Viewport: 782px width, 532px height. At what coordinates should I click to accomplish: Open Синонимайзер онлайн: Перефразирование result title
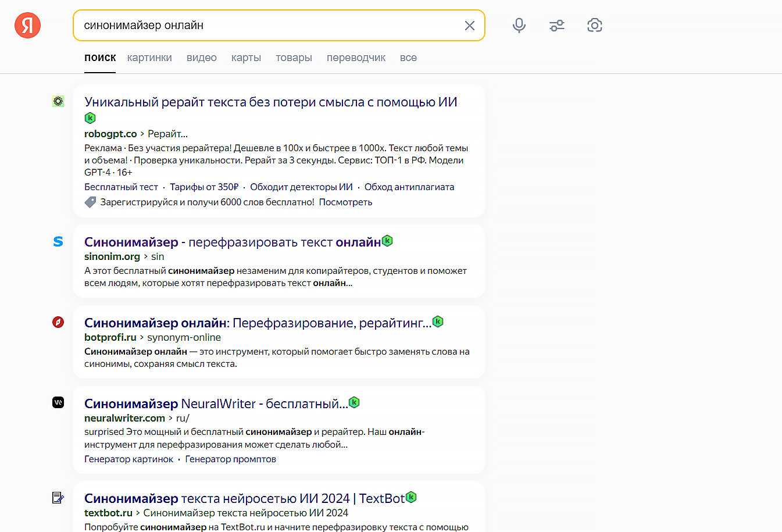(258, 323)
